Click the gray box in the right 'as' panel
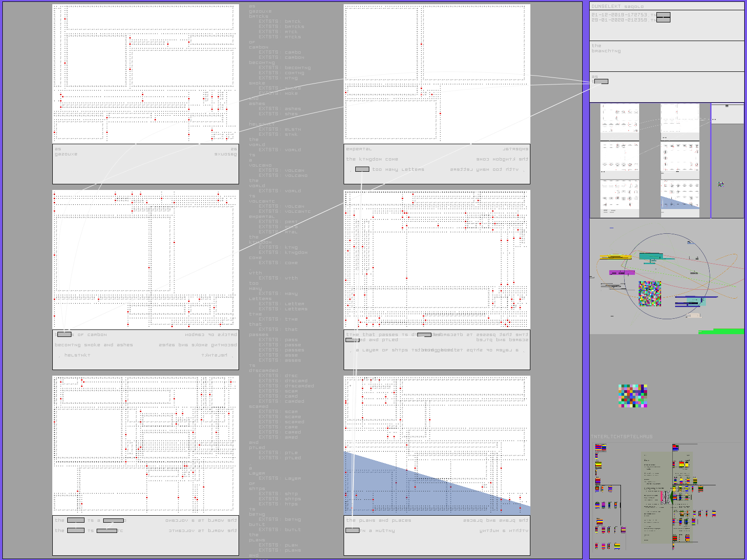747x560 pixels. (601, 82)
